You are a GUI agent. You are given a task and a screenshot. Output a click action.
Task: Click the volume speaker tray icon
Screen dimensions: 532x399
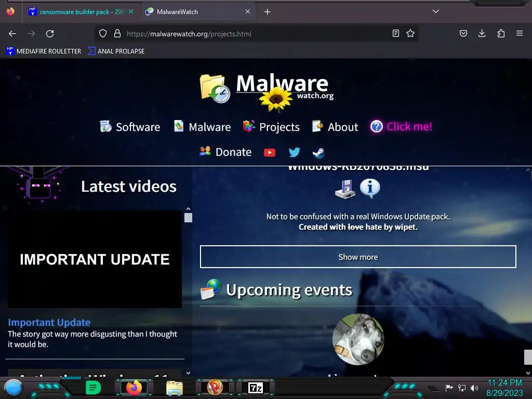click(474, 388)
